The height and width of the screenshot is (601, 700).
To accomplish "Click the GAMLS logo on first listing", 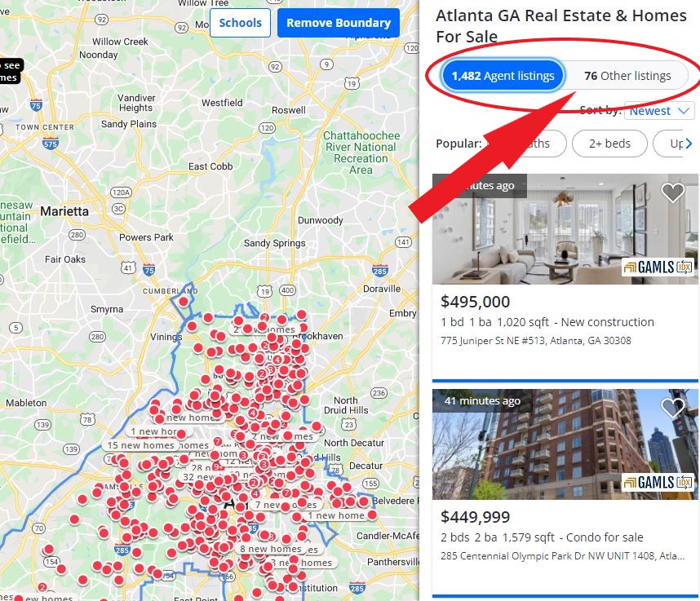I will coord(658,267).
